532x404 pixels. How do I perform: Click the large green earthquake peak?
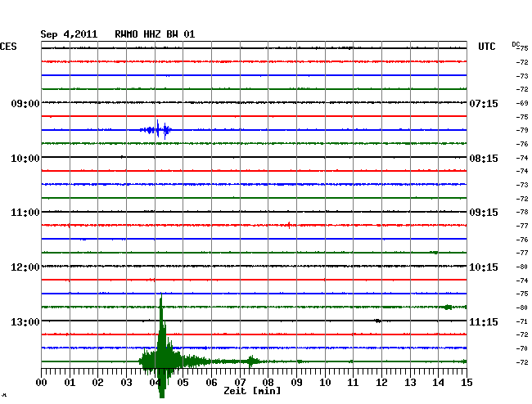pyautogui.click(x=162, y=346)
